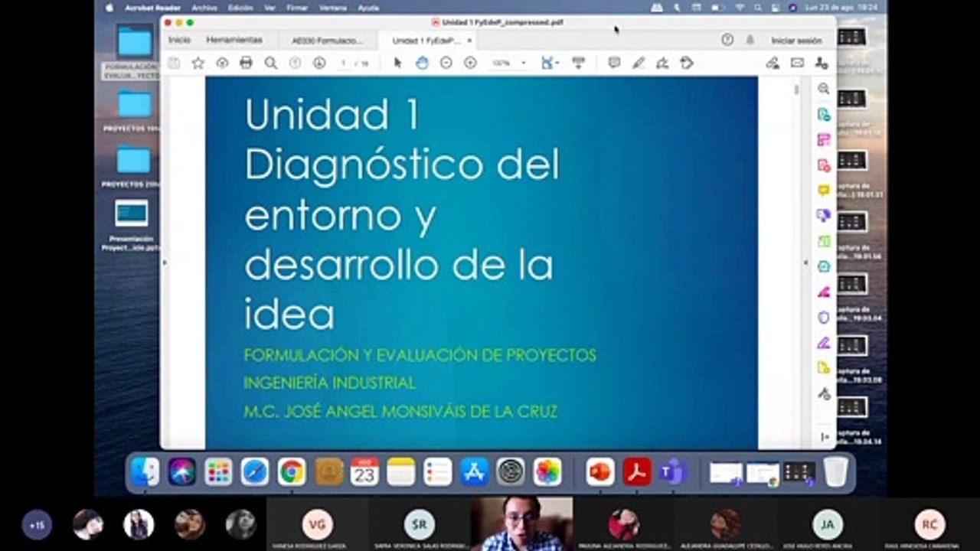Viewport: 980px width, 551px height.
Task: Add a comment note icon
Action: pos(614,64)
